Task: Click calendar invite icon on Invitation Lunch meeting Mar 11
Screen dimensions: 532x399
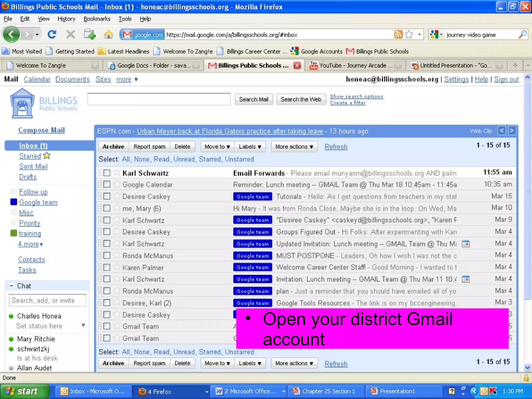Action: pos(466,279)
